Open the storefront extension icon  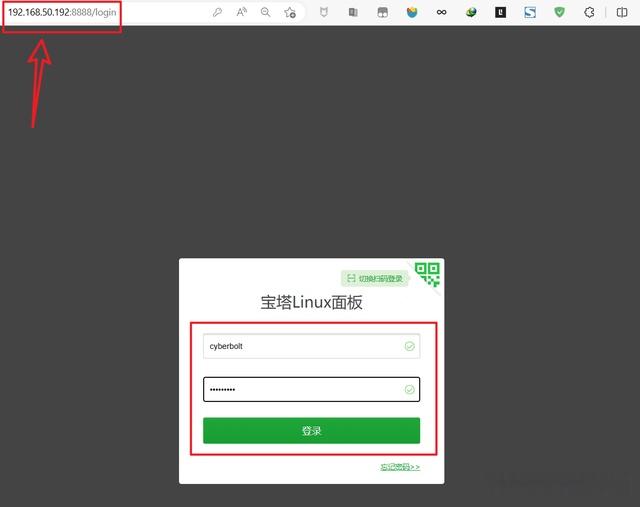(382, 13)
